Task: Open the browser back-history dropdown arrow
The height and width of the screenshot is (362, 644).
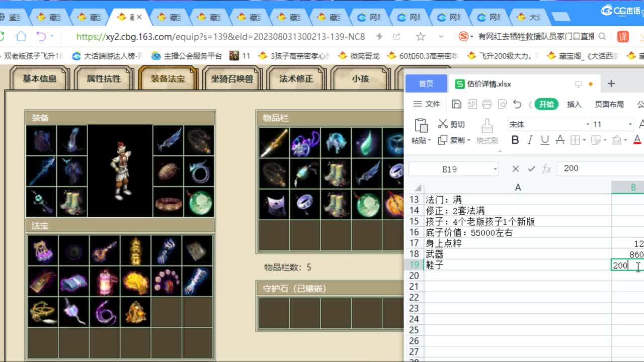Action: tap(52, 37)
